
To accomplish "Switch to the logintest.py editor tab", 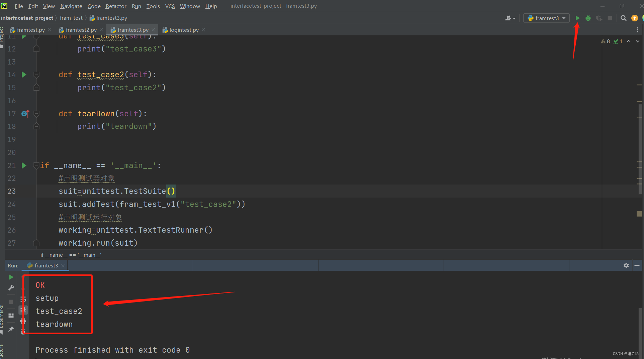I will click(183, 30).
